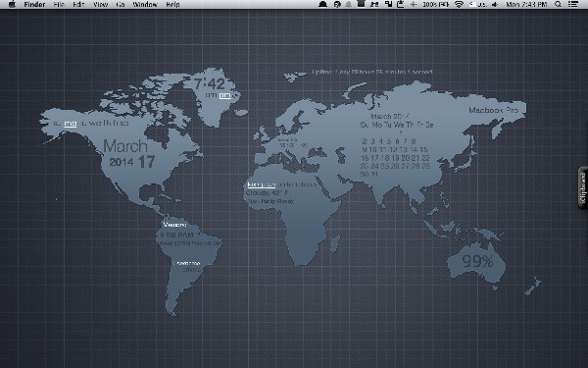Click the large March text widget
Image resolution: width=588 pixels, height=368 pixels.
125,146
